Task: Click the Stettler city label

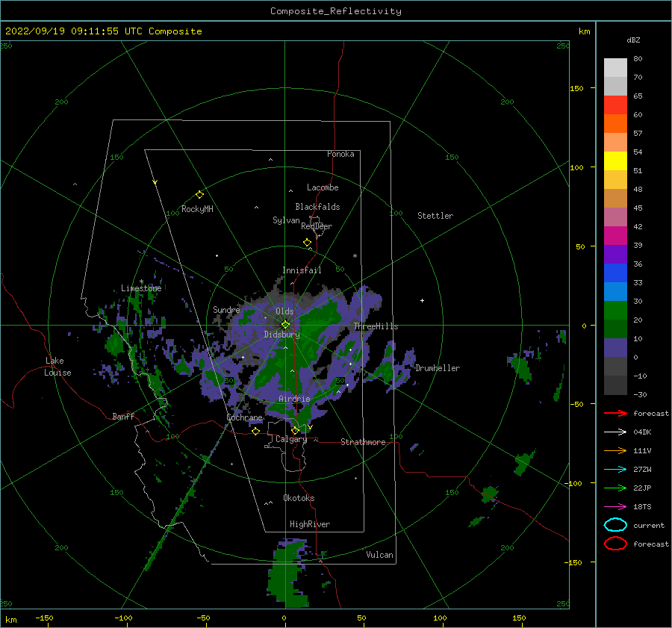Action: pyautogui.click(x=435, y=216)
